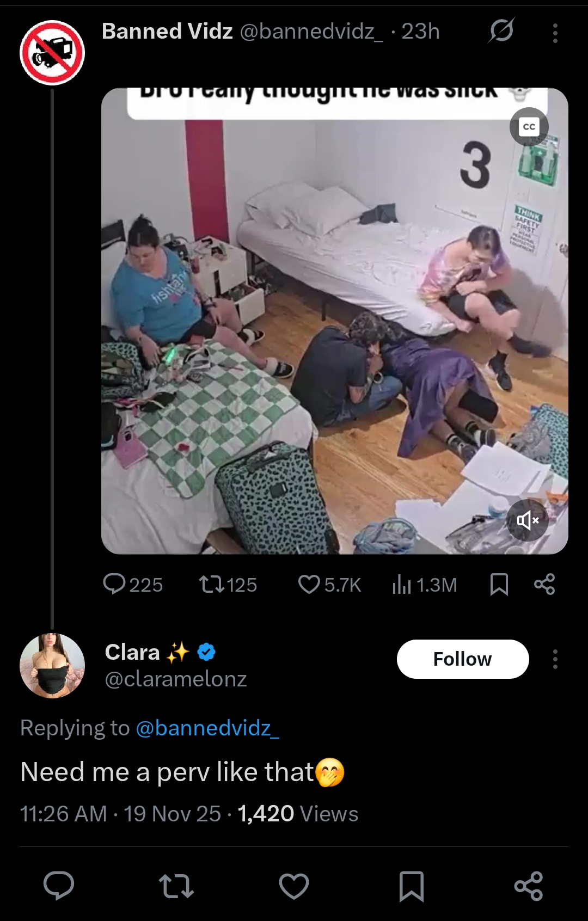588x921 pixels.
Task: Open the Banned Vidz profile picture
Action: tap(52, 53)
